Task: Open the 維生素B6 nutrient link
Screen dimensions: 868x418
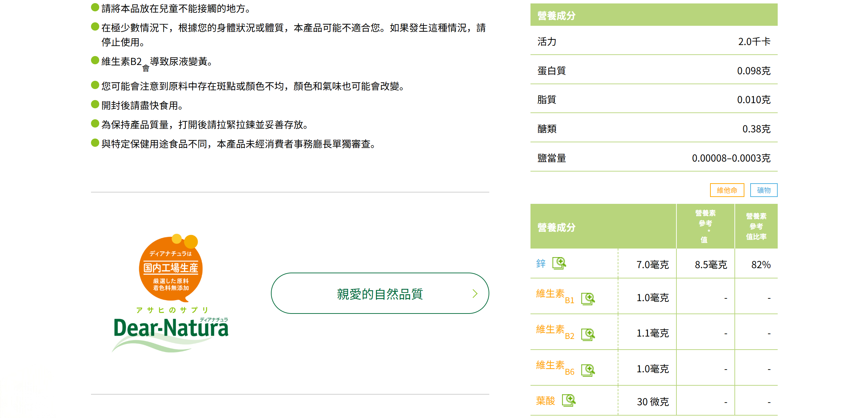Action: (x=555, y=367)
